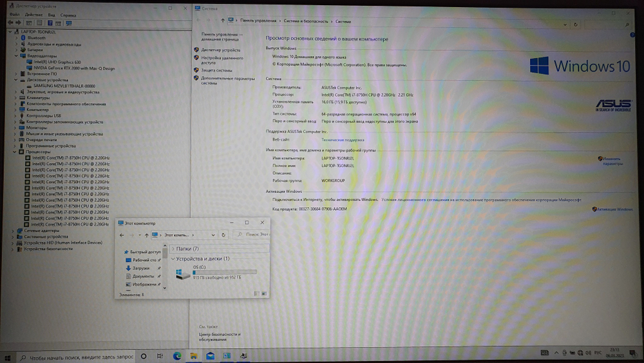Image resolution: width=644 pixels, height=363 pixels.
Task: Click the Техническая поддержка website link
Action: click(343, 140)
